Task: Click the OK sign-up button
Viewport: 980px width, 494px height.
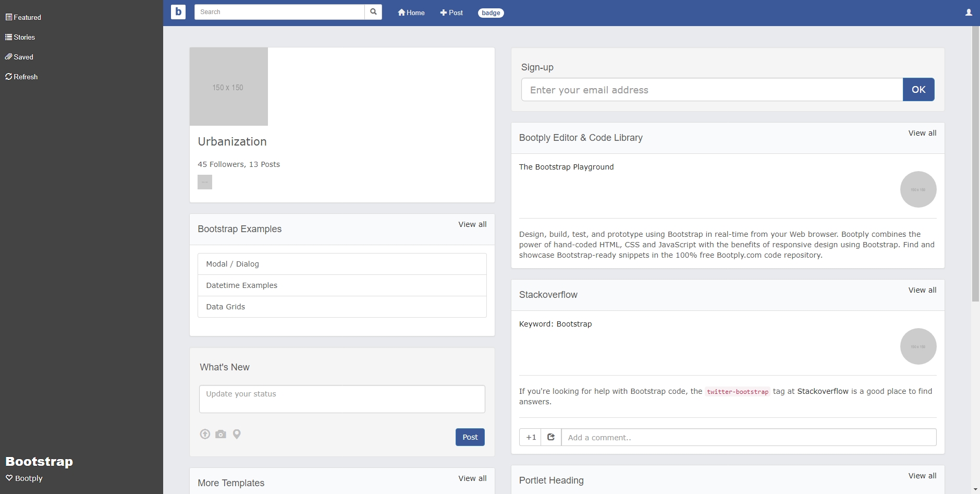Action: coord(918,90)
